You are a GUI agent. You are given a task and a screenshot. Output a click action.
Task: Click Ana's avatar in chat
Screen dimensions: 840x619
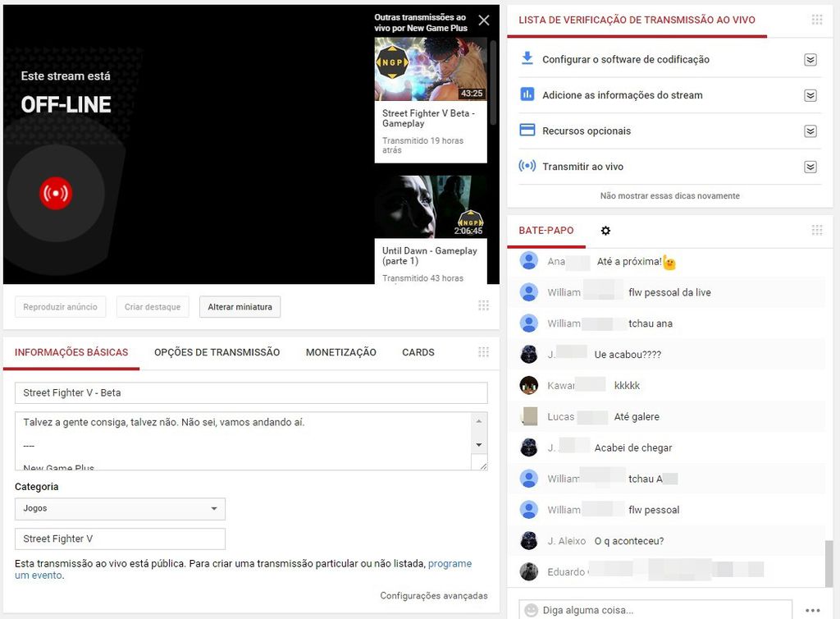pos(529,261)
